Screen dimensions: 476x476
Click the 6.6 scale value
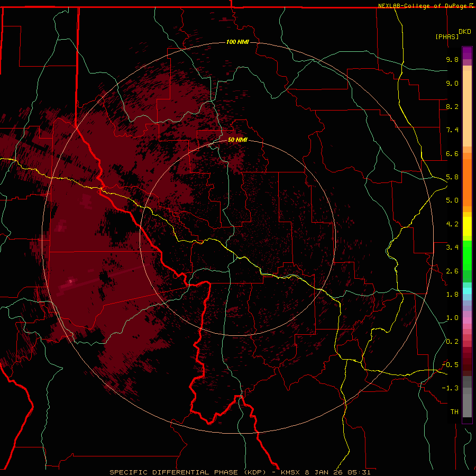(x=452, y=153)
